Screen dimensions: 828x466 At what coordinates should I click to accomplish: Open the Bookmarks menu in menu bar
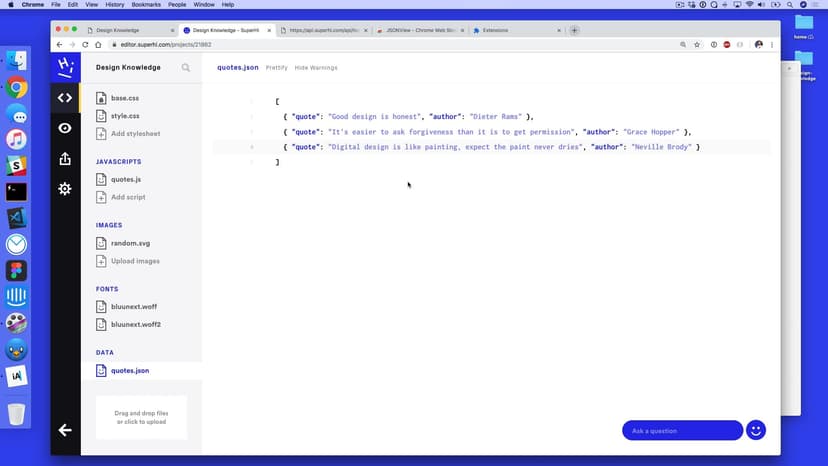pos(144,5)
